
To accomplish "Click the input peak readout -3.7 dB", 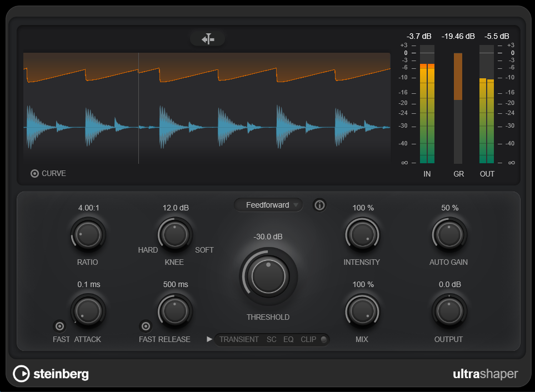I will (x=419, y=36).
